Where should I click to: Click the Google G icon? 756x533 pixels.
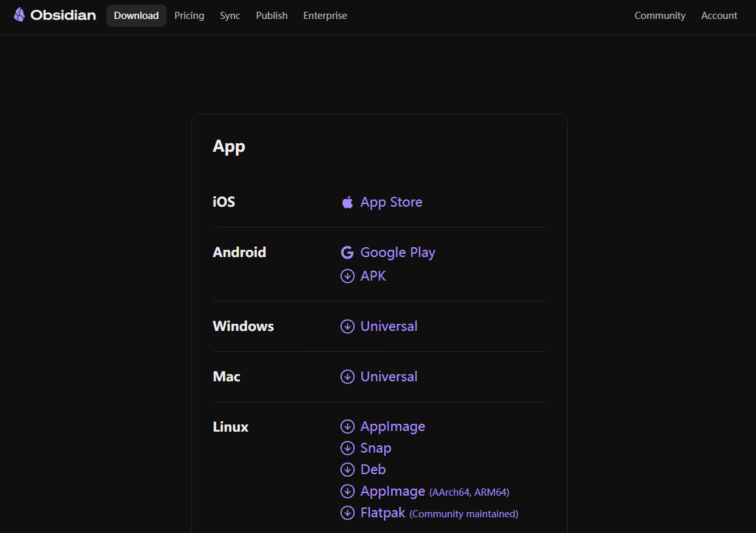(347, 252)
